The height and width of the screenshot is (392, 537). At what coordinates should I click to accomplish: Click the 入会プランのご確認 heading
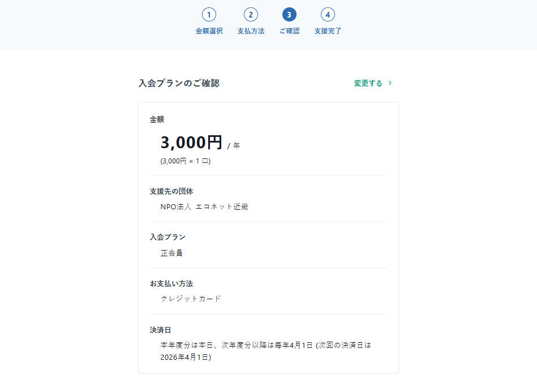click(x=179, y=83)
